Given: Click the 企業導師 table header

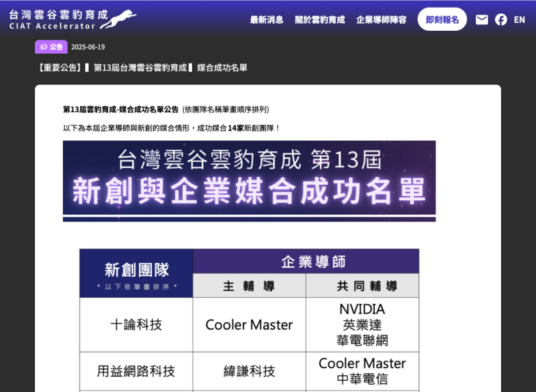Looking at the screenshot, I should [306, 262].
